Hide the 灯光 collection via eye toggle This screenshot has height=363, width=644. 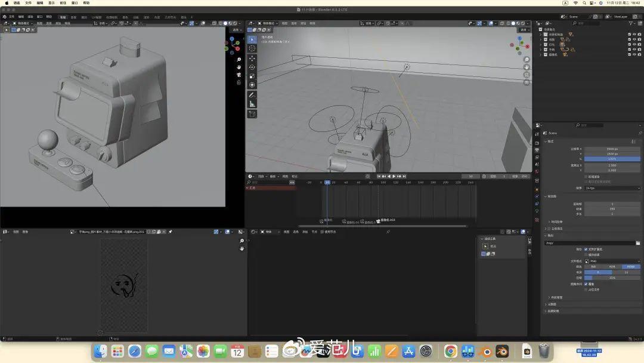[x=634, y=45]
